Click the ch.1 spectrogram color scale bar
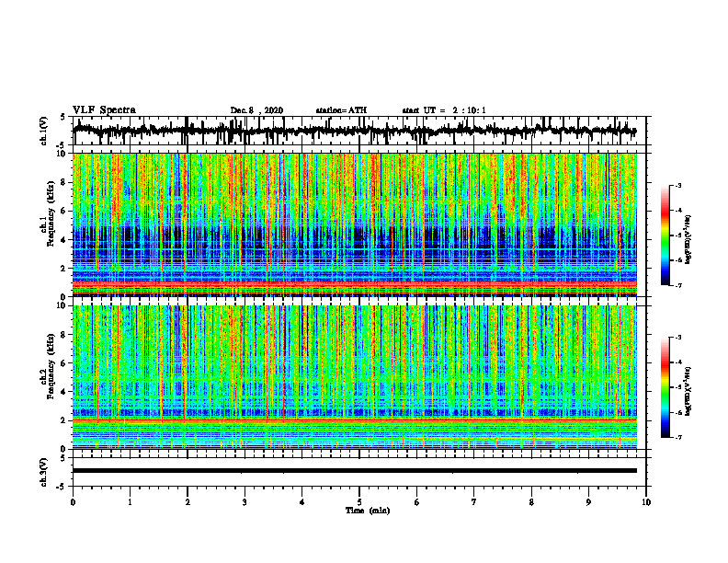 point(665,236)
